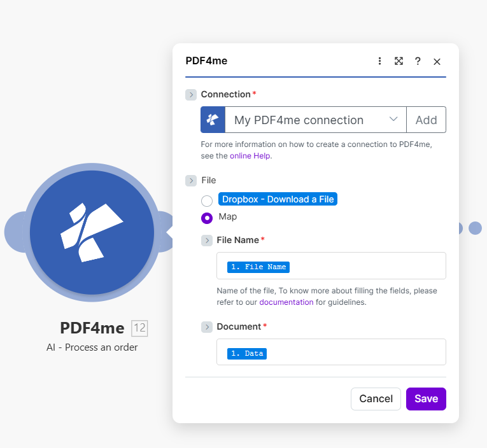
Task: Expand the File Name field chevron
Action: (x=207, y=241)
